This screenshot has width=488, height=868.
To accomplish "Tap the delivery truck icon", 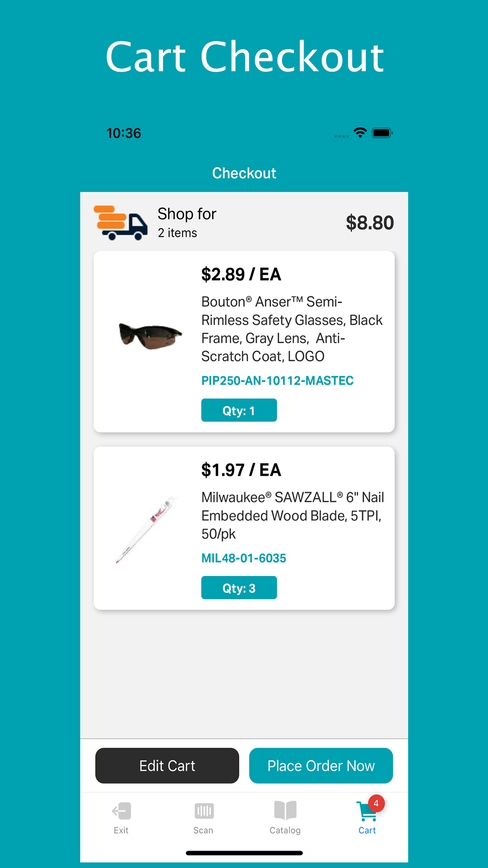I will click(121, 223).
